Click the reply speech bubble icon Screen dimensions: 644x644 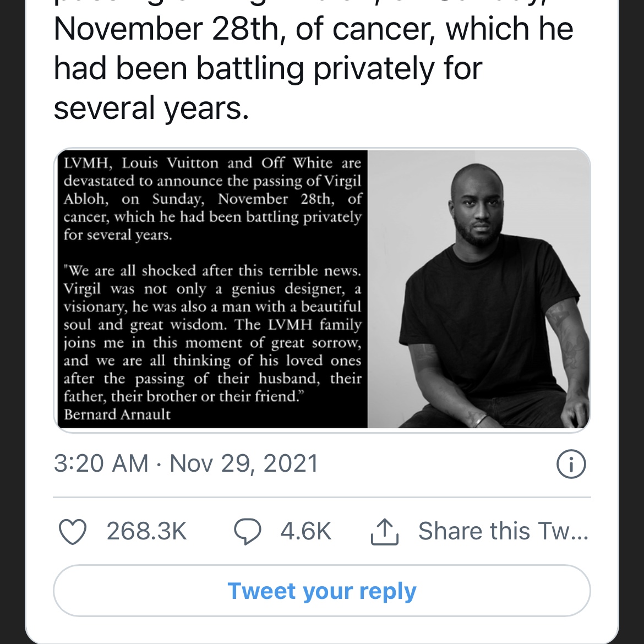tap(247, 532)
